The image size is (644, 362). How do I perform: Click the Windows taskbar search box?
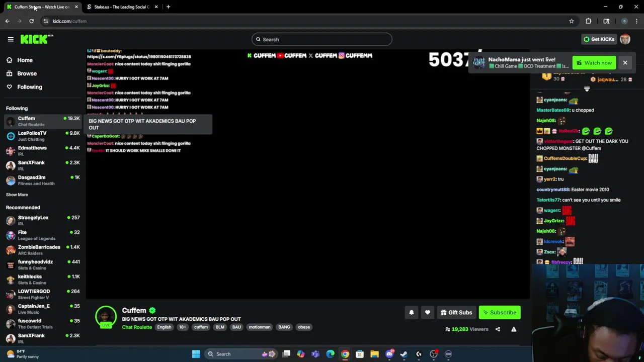pyautogui.click(x=242, y=354)
